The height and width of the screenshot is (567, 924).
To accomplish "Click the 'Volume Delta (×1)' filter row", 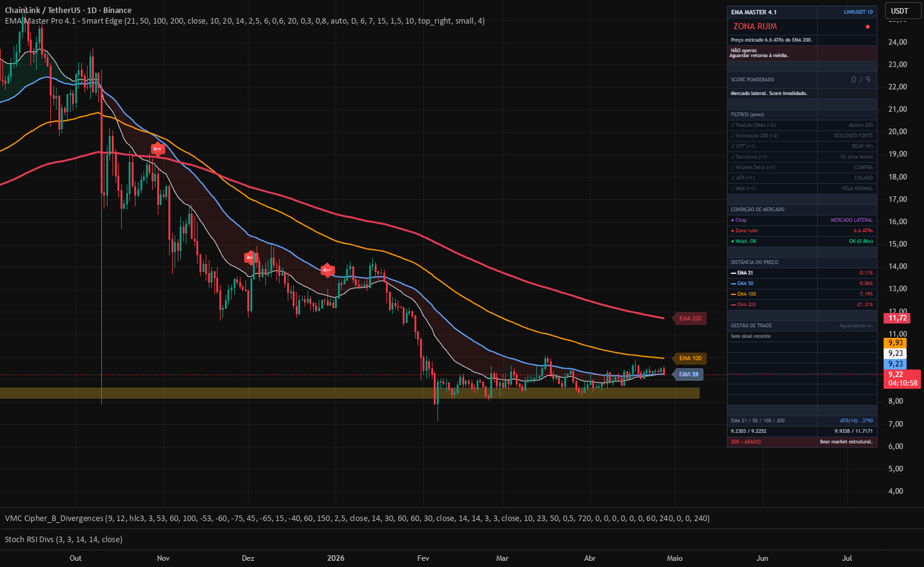I will (802, 167).
